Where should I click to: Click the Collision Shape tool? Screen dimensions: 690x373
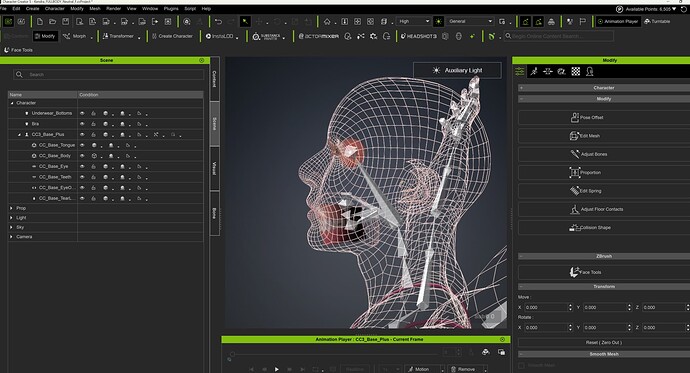[604, 228]
